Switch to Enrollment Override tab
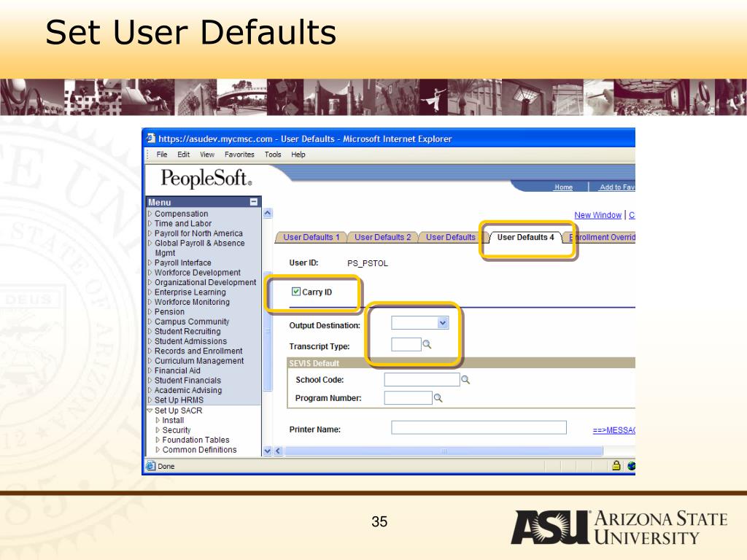747x560 pixels. [602, 237]
